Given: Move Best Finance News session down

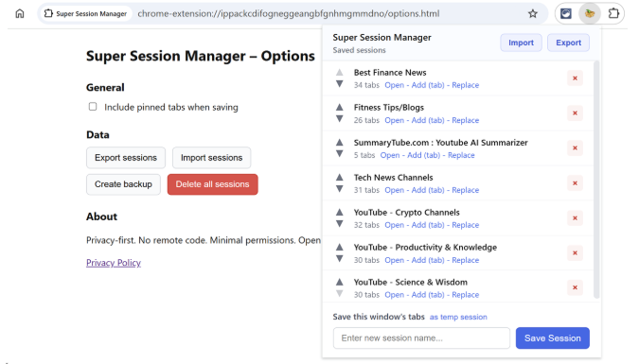Looking at the screenshot, I should (x=340, y=84).
